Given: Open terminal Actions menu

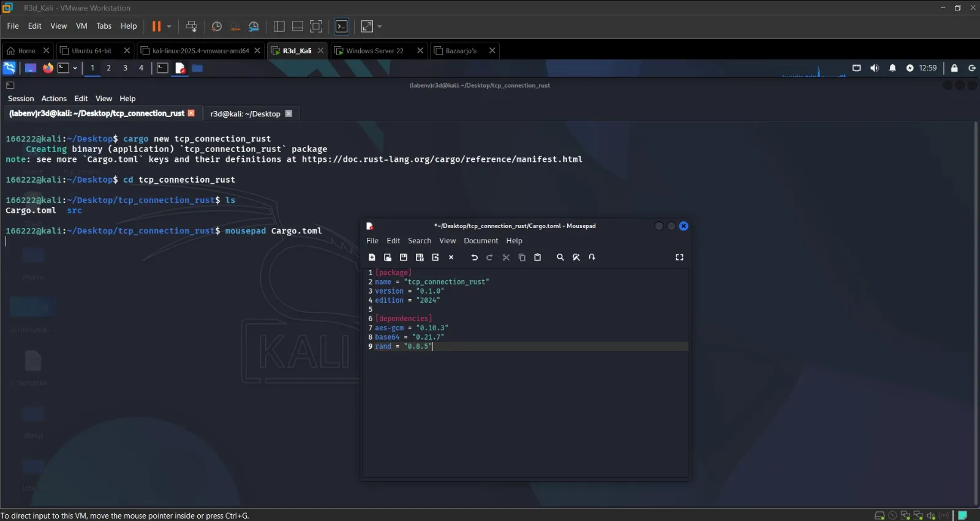Looking at the screenshot, I should point(54,99).
